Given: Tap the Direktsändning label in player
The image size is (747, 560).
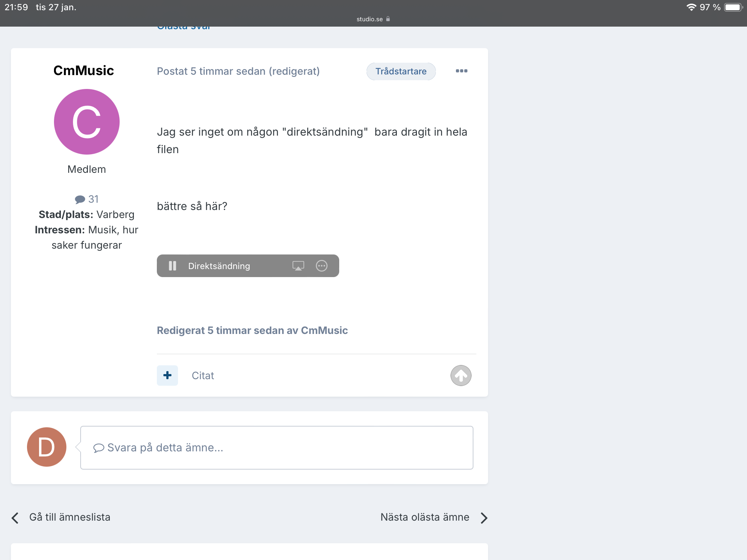Looking at the screenshot, I should click(219, 266).
